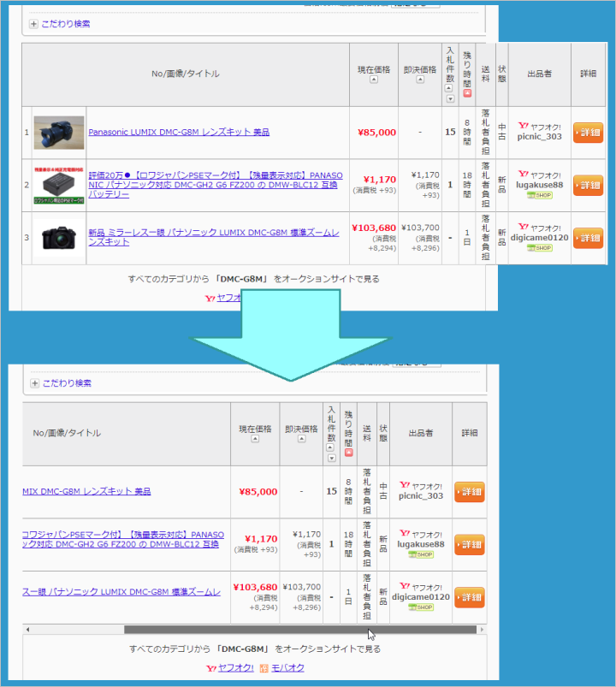Open ヤフオク! link at the bottom panel footer
The width and height of the screenshot is (616, 687).
point(236,667)
